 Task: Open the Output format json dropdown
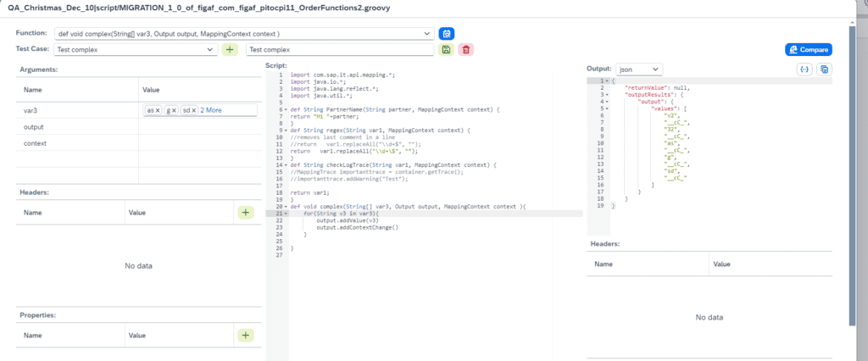tap(655, 69)
